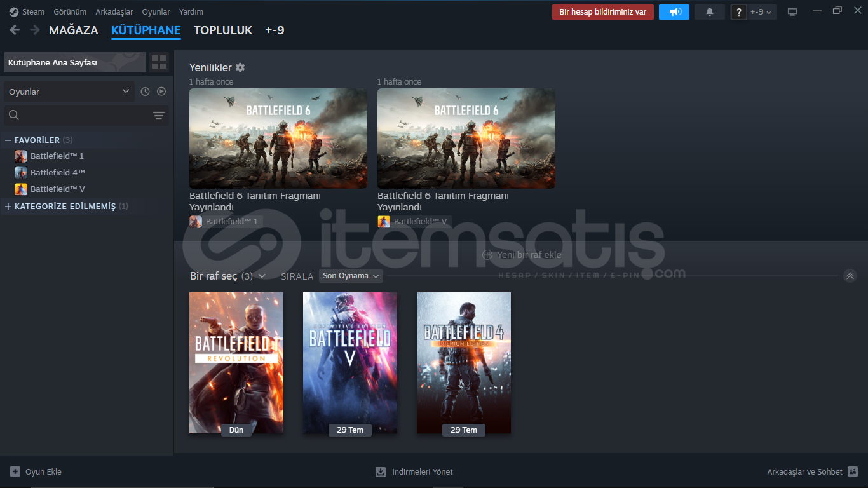Click the Oyun Ekle plus icon
This screenshot has height=488, width=868.
[x=15, y=471]
